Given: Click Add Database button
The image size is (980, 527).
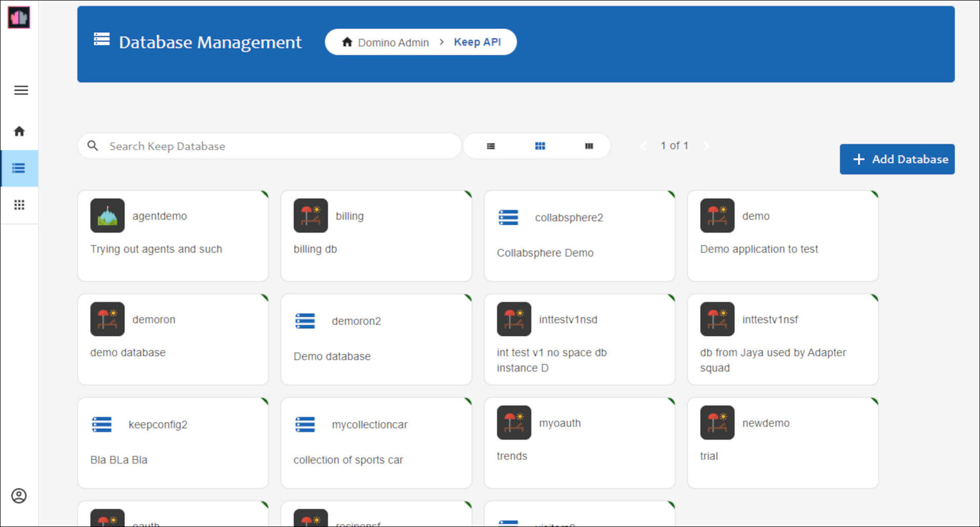Looking at the screenshot, I should tap(897, 159).
